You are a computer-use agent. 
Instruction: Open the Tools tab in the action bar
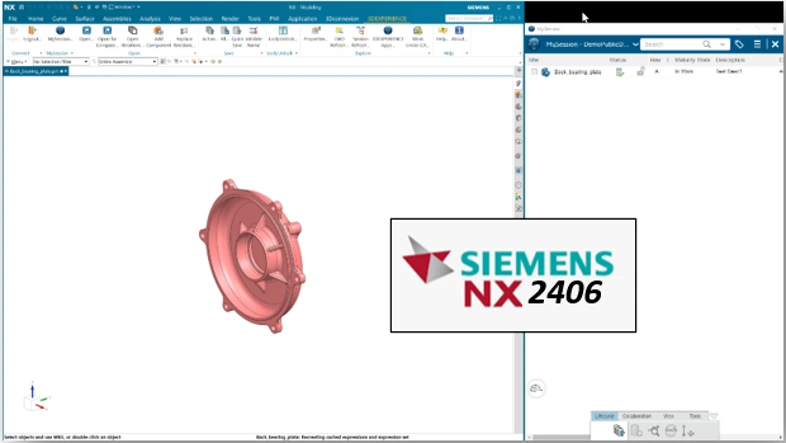(695, 416)
